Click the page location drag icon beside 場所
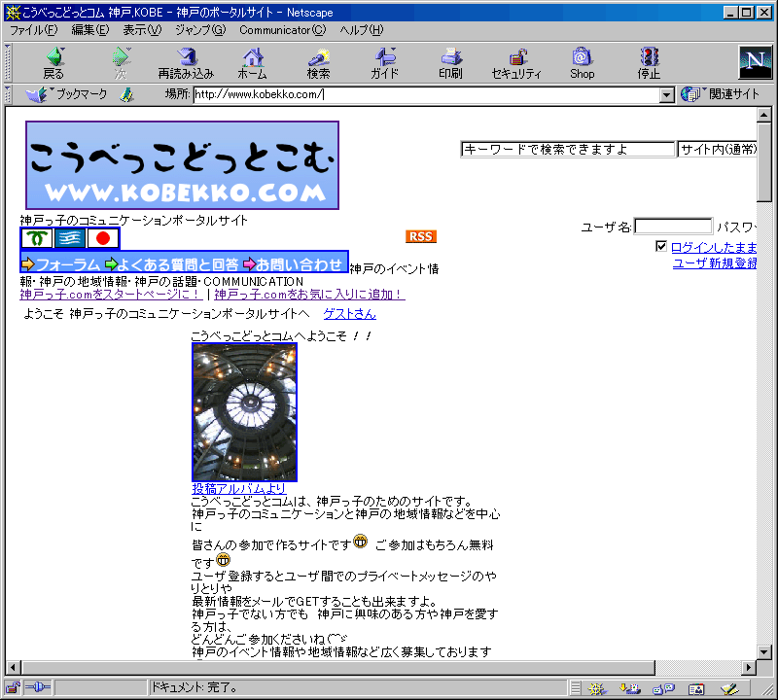Screen dimensions: 778x700 click(x=127, y=94)
